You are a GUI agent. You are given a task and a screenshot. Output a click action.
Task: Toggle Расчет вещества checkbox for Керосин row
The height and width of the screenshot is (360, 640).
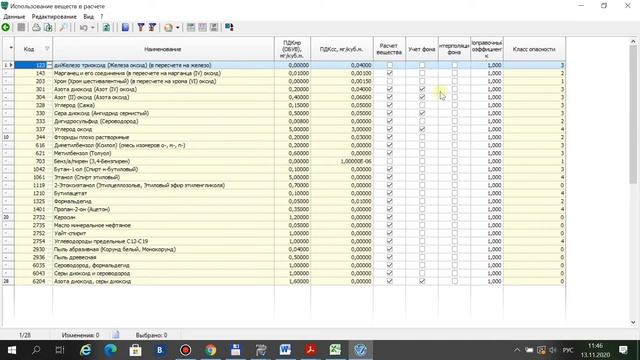[389, 217]
